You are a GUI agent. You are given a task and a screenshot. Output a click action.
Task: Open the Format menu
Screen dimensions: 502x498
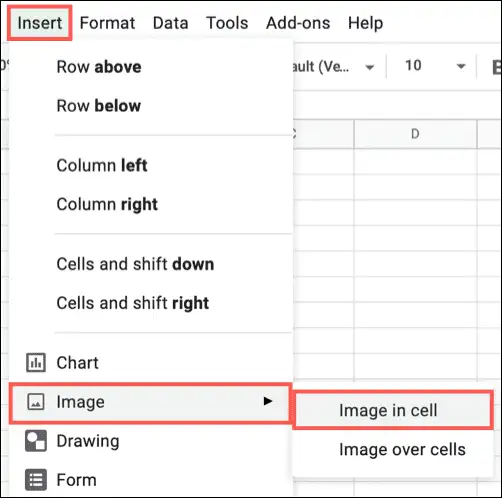pyautogui.click(x=107, y=23)
